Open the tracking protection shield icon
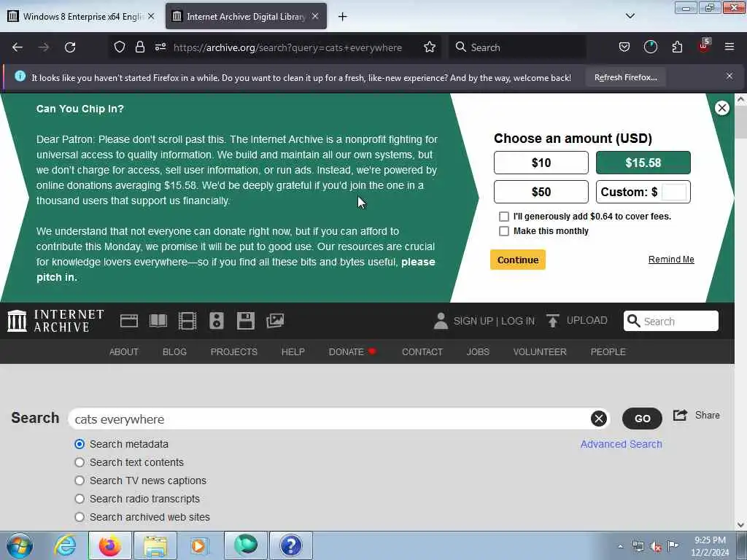This screenshot has width=747, height=560. click(x=120, y=47)
